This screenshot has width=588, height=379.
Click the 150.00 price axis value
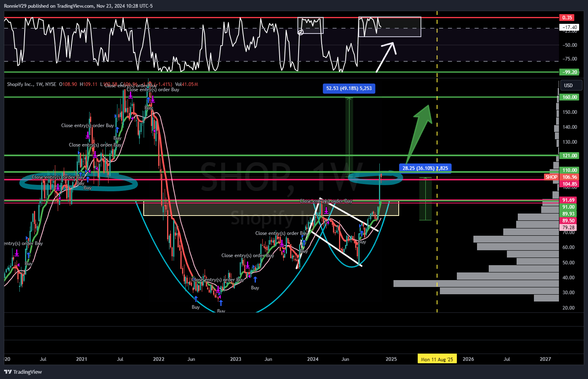coord(570,112)
